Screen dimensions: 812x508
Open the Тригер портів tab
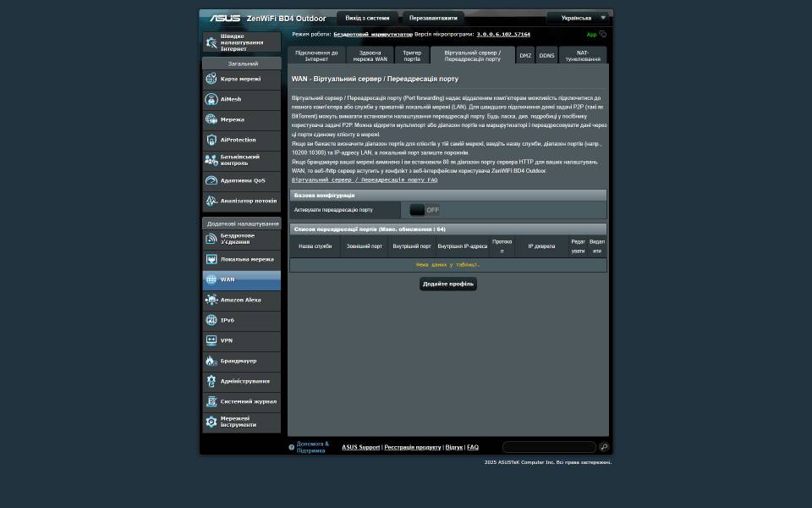(x=412, y=56)
